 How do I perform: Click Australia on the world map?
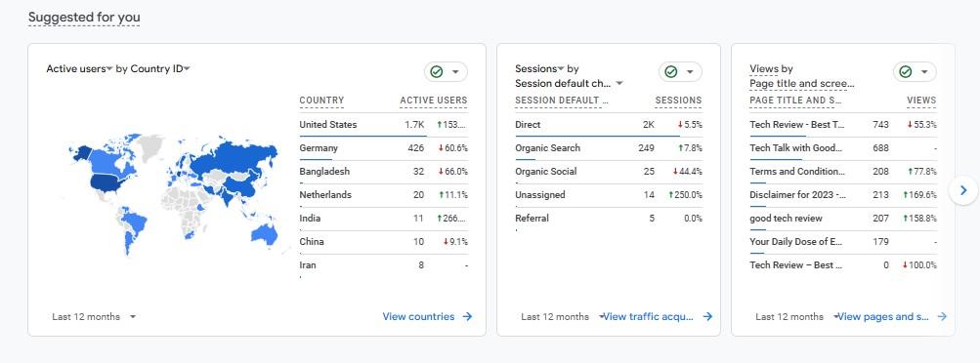[264, 233]
